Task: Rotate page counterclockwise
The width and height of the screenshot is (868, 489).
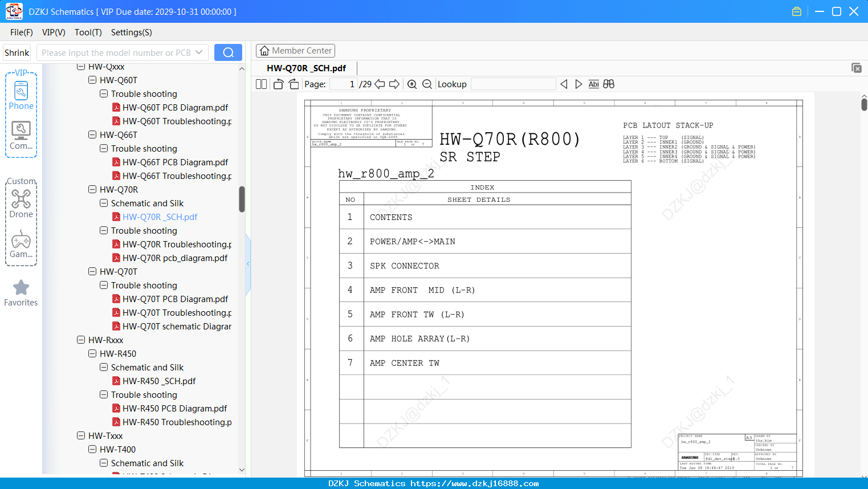Action: point(278,84)
